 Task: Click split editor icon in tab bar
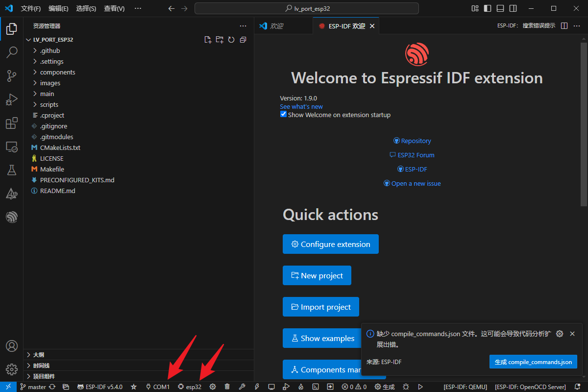[x=564, y=26]
